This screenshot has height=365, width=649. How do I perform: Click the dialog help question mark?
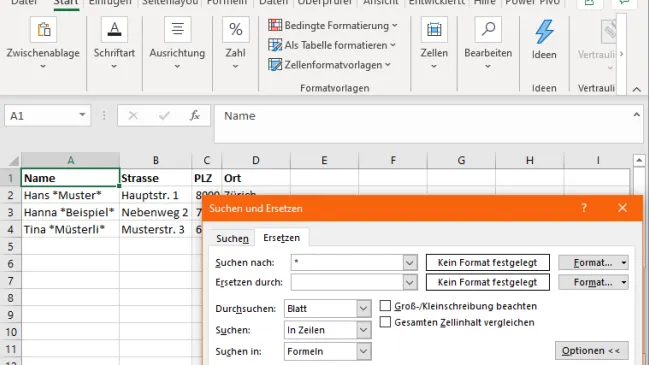[x=584, y=208]
